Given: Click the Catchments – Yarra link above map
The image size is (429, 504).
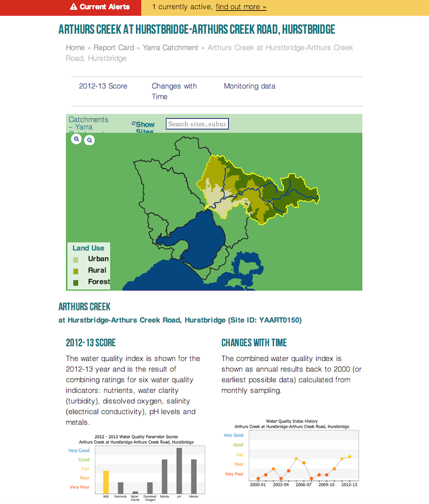Looking at the screenshot, I should tap(89, 124).
